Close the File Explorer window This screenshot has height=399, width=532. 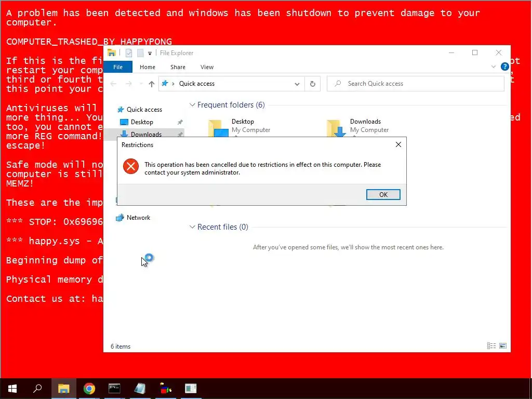pos(498,52)
